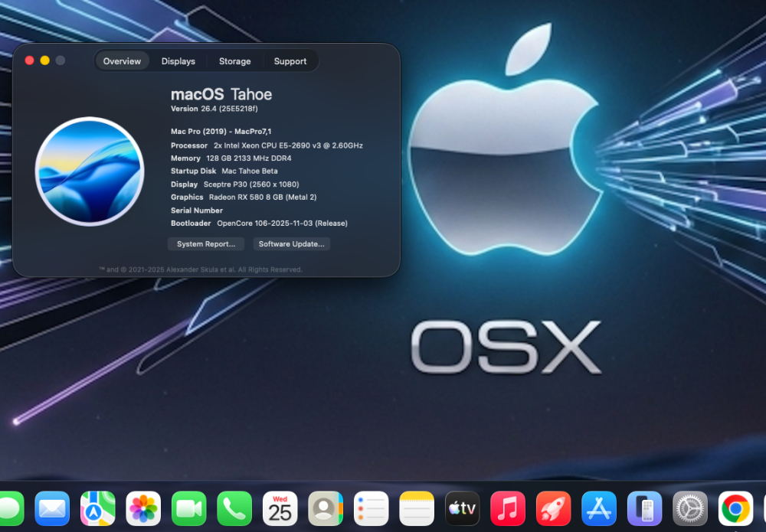Image resolution: width=766 pixels, height=532 pixels.
Task: Click the macOS Tahoe wallpaper logo image
Action: 90,171
